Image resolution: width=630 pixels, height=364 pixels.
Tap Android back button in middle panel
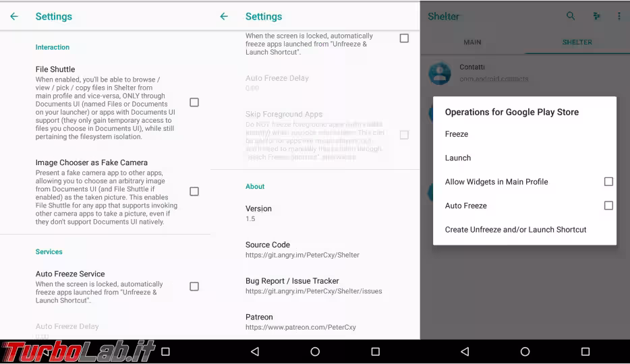pyautogui.click(x=255, y=352)
